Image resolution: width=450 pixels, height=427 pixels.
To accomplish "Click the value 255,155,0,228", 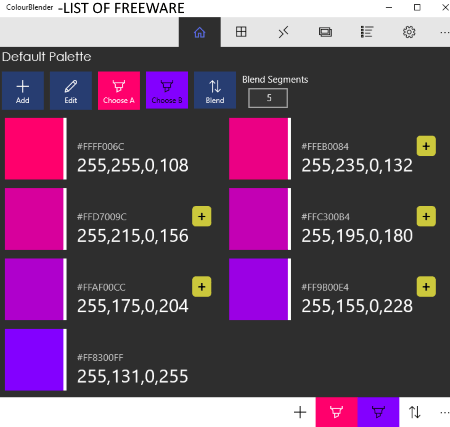I will point(357,306).
